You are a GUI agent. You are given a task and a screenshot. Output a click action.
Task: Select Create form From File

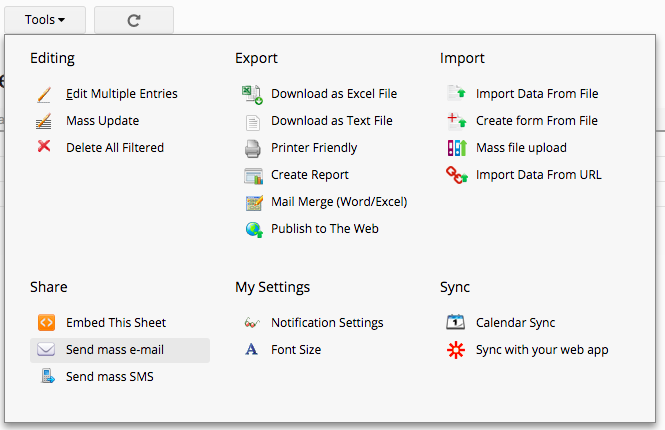tap(536, 121)
